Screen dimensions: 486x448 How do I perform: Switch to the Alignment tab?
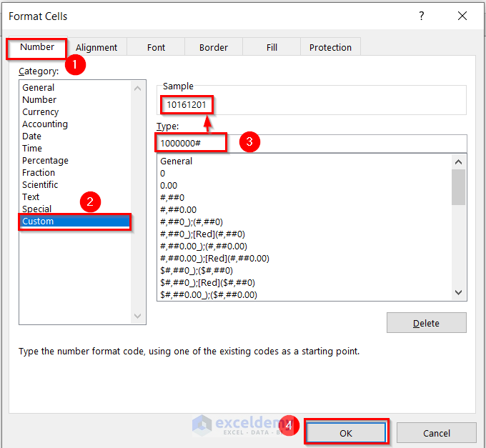click(96, 47)
